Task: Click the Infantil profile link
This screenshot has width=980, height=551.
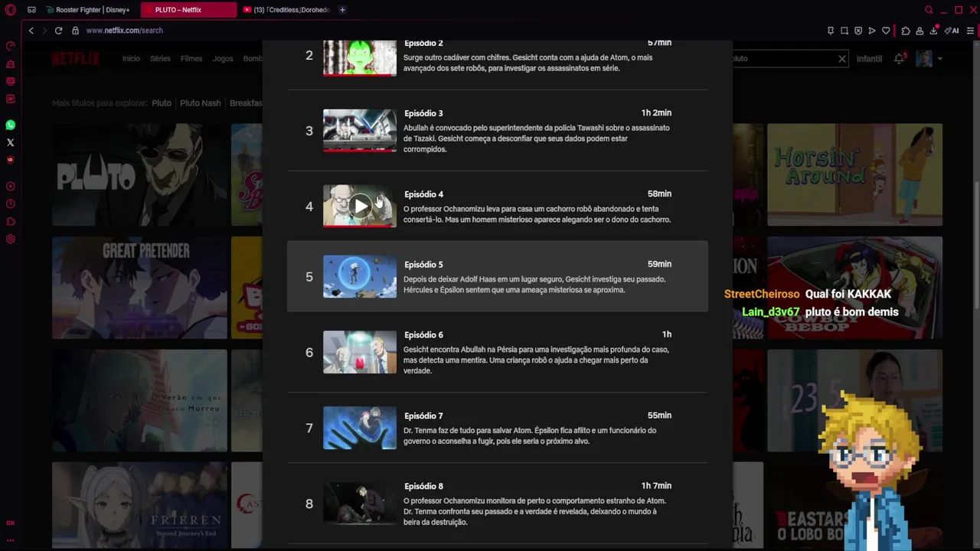Action: 869,59
